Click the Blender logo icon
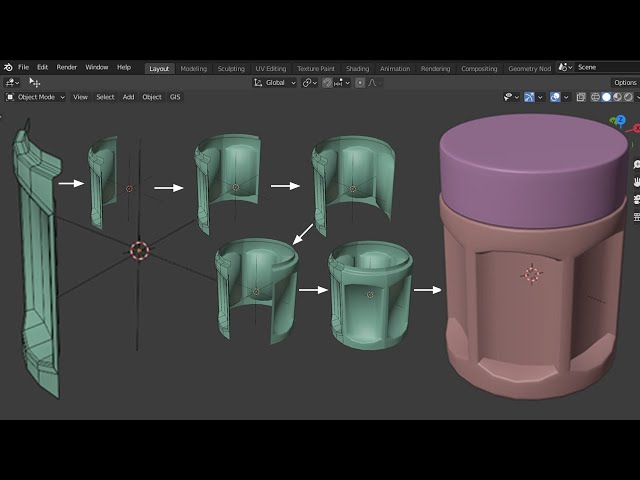This screenshot has width=640, height=480. (x=8, y=67)
